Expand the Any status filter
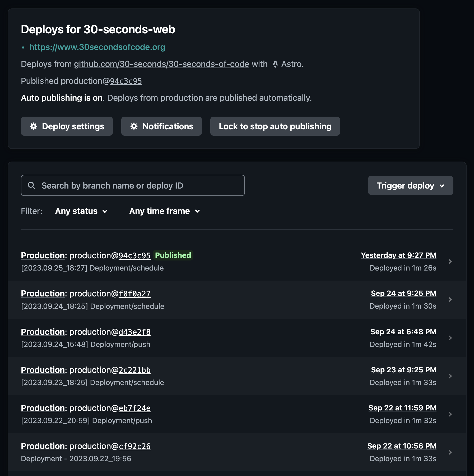 point(81,211)
